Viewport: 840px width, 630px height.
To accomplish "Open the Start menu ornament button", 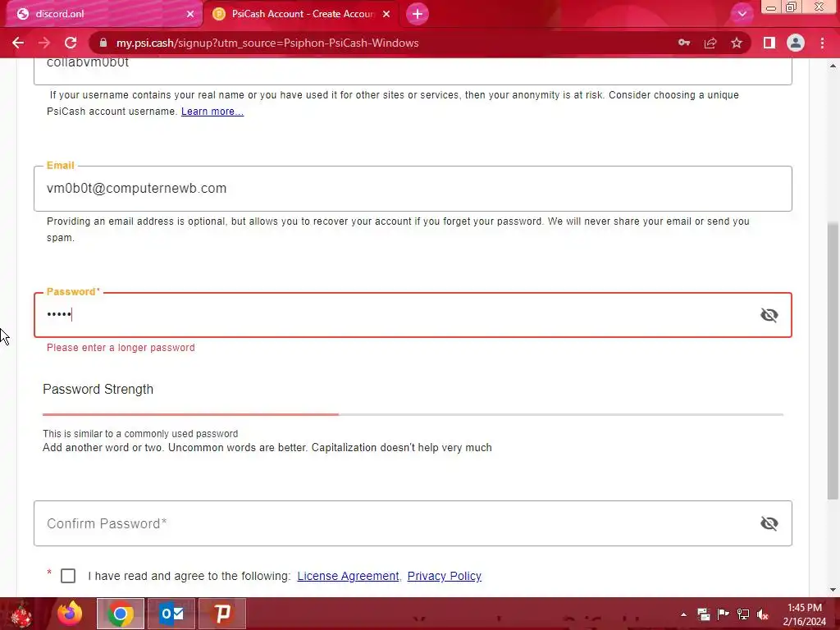I will [x=21, y=614].
